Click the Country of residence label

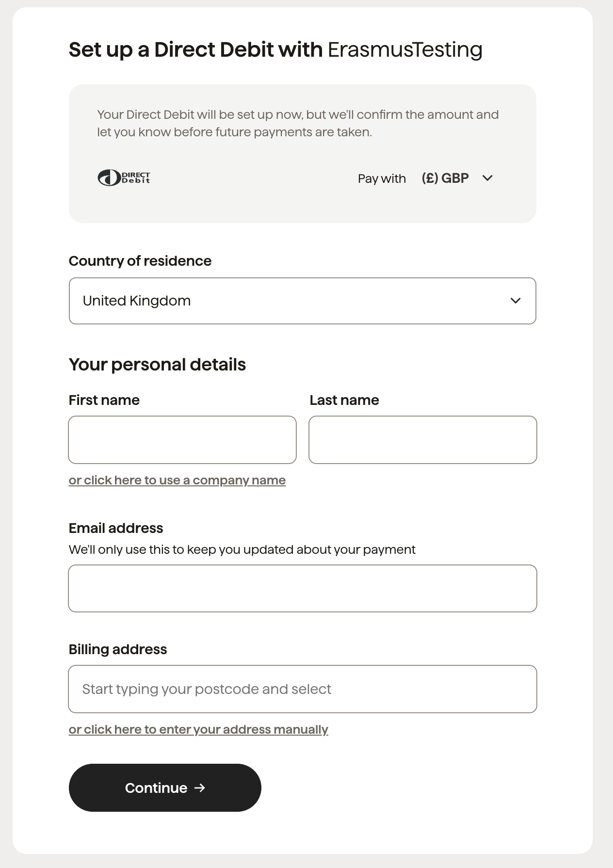[x=140, y=261]
